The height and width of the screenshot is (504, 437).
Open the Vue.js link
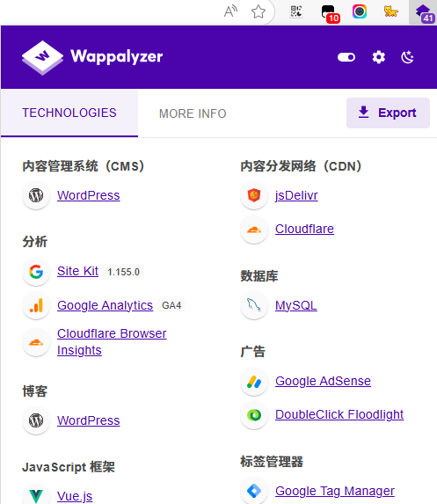pos(75,496)
